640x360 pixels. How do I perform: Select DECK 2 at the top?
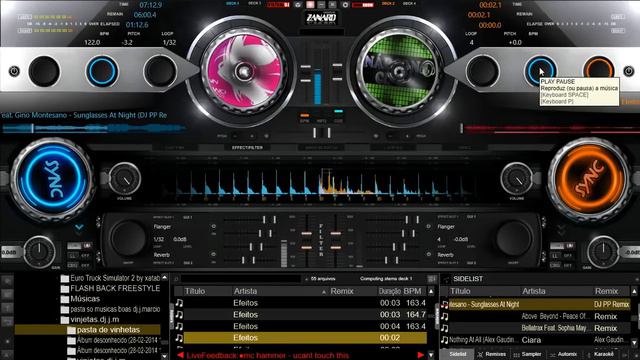coord(388,4)
